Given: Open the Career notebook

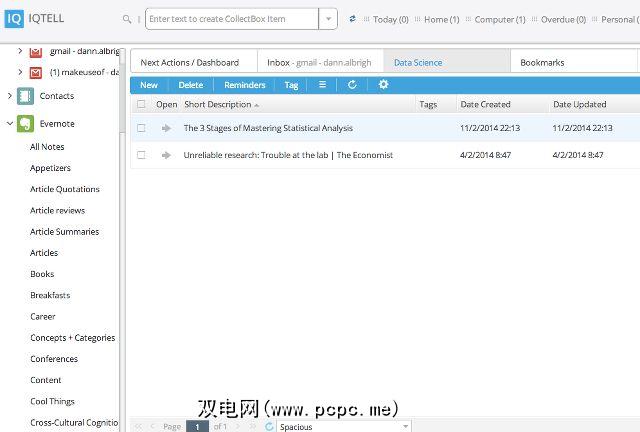Looking at the screenshot, I should (43, 316).
